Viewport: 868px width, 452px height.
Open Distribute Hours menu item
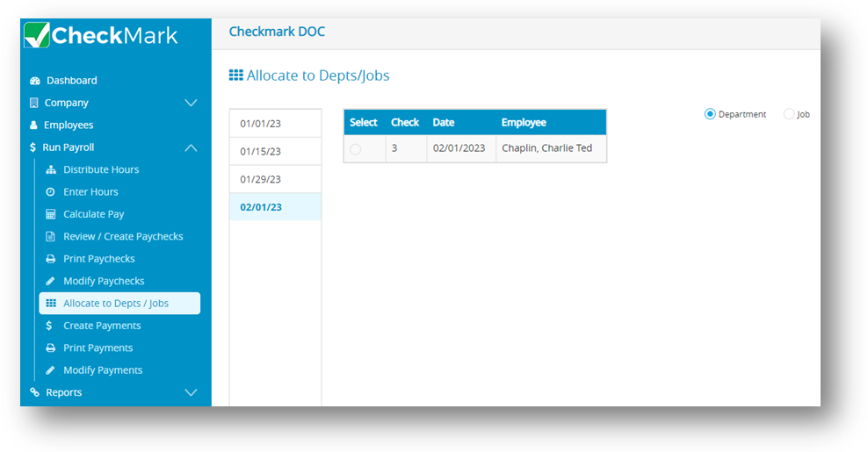click(x=101, y=170)
